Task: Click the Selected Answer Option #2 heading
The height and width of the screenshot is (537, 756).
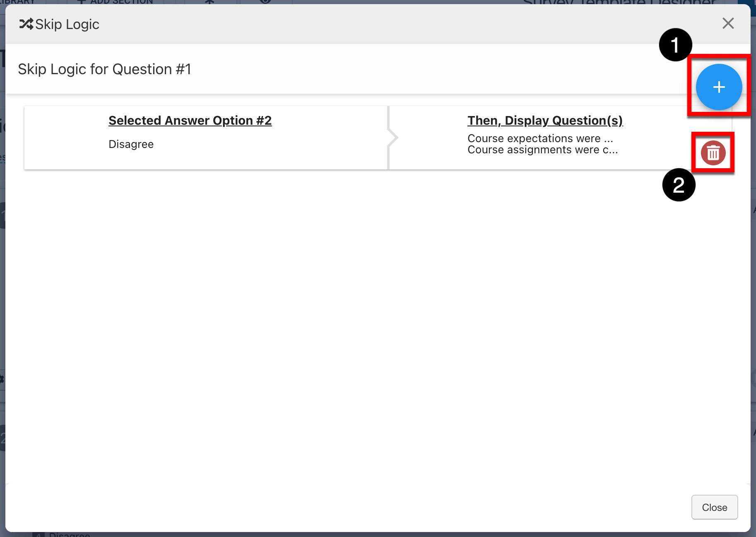Action: (190, 121)
